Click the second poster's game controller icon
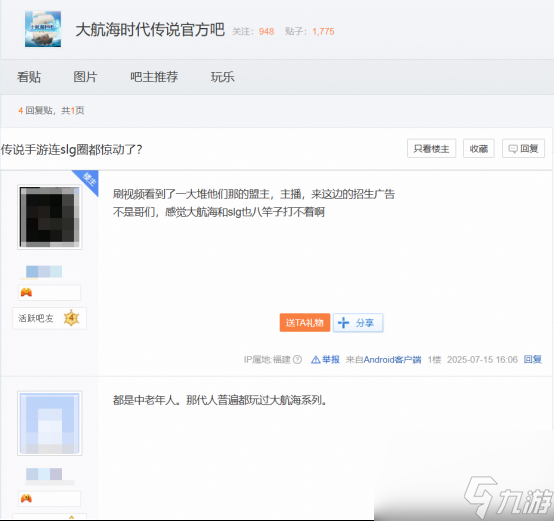The width and height of the screenshot is (554, 521). point(26,498)
